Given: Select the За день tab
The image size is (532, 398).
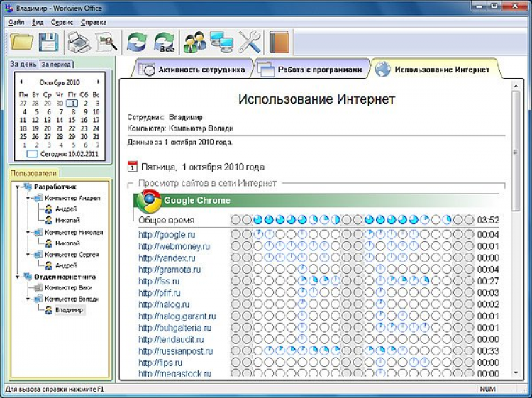Looking at the screenshot, I should coord(23,64).
